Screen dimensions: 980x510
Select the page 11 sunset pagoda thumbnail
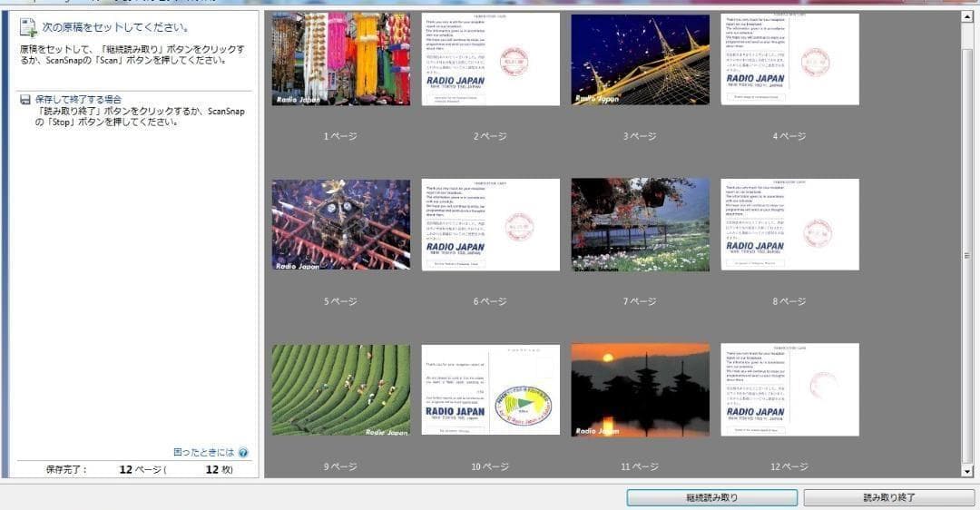pos(641,389)
